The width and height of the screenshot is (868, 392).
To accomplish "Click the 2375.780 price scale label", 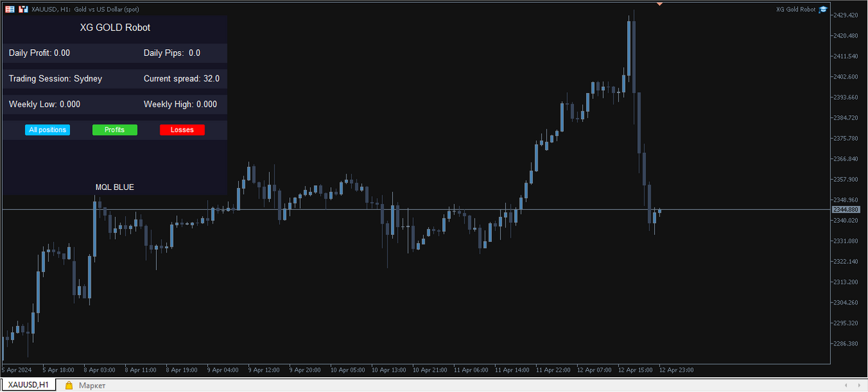I will pos(846,138).
